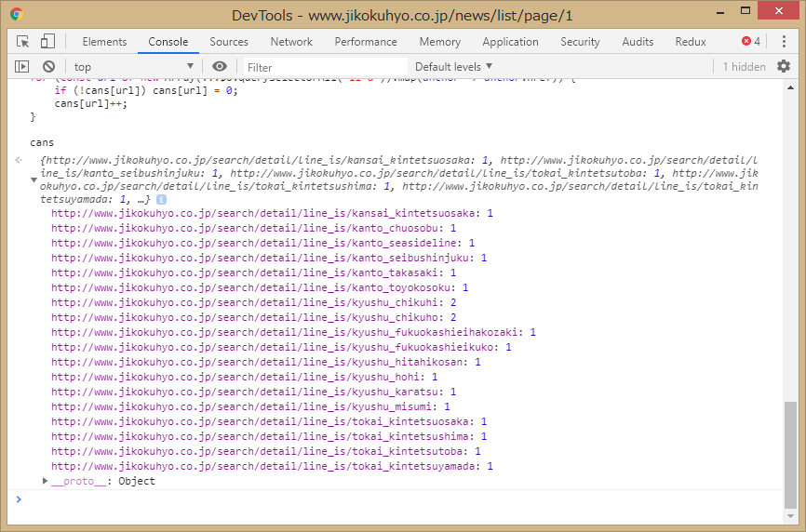This screenshot has width=806, height=532.
Task: Click the red error count badge
Action: coord(751,42)
